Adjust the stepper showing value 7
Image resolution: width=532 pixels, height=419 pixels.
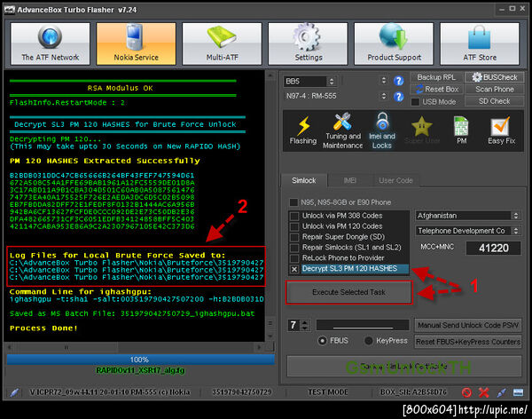tap(305, 325)
